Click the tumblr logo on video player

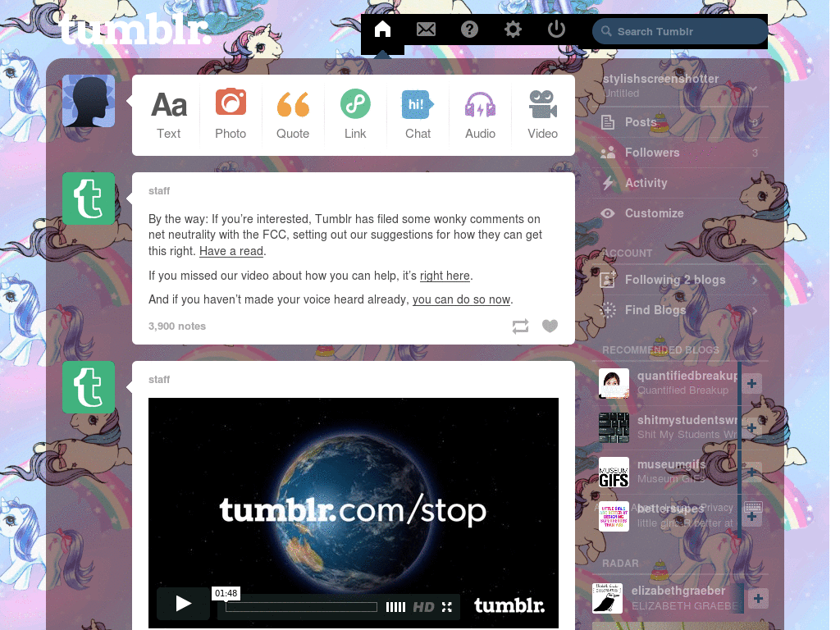point(509,605)
